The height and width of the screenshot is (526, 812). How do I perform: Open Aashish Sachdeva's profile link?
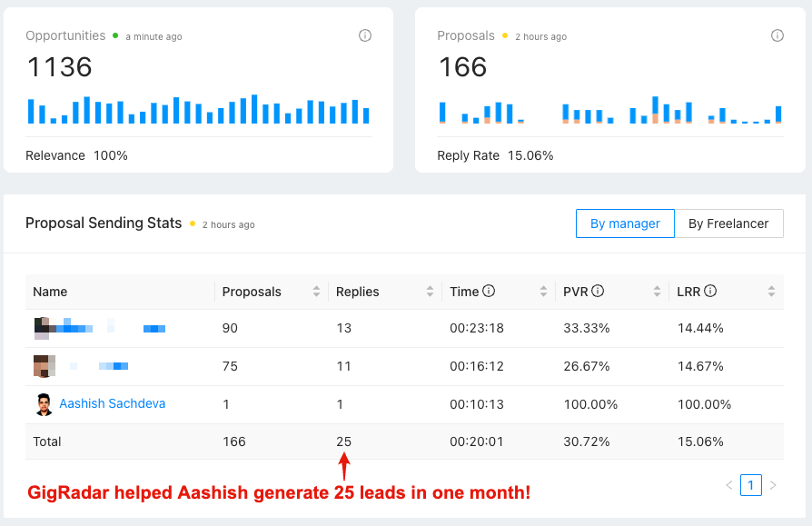(x=113, y=404)
